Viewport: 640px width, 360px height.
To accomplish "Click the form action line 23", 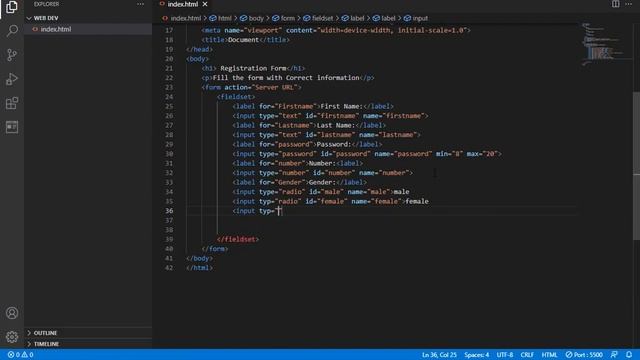I will pyautogui.click(x=251, y=87).
